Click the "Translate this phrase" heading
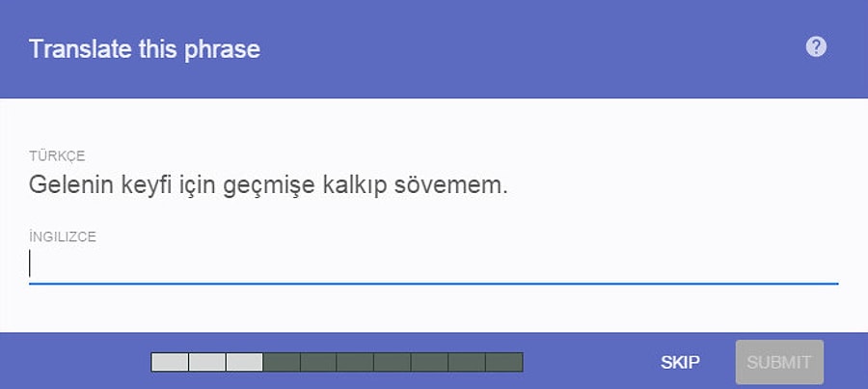 [x=145, y=49]
